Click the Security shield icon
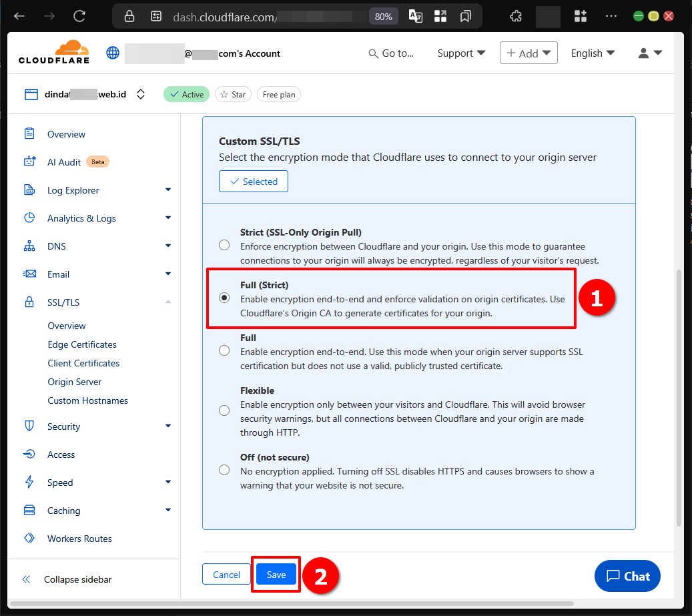 coord(29,426)
